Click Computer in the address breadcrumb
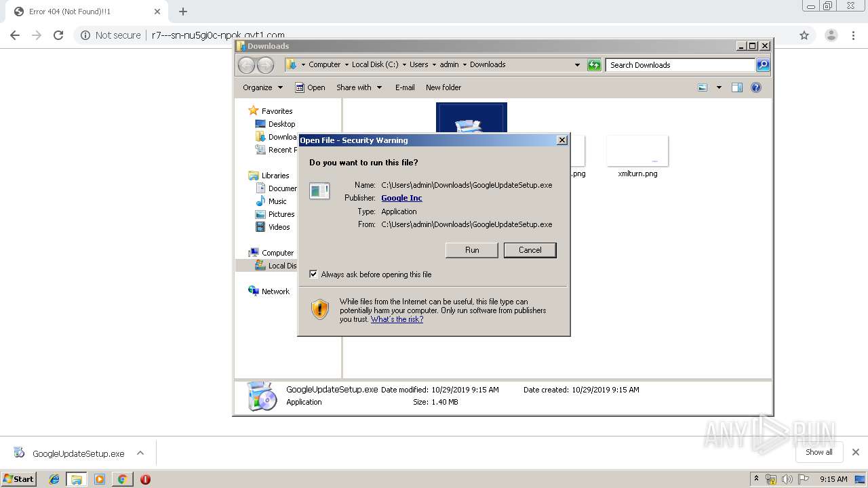 (324, 65)
